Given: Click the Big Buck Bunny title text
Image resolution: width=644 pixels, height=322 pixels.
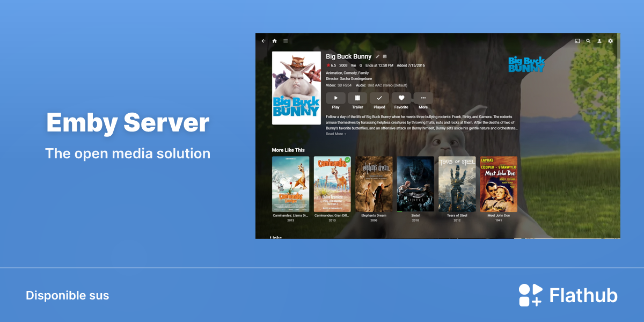Looking at the screenshot, I should (349, 56).
